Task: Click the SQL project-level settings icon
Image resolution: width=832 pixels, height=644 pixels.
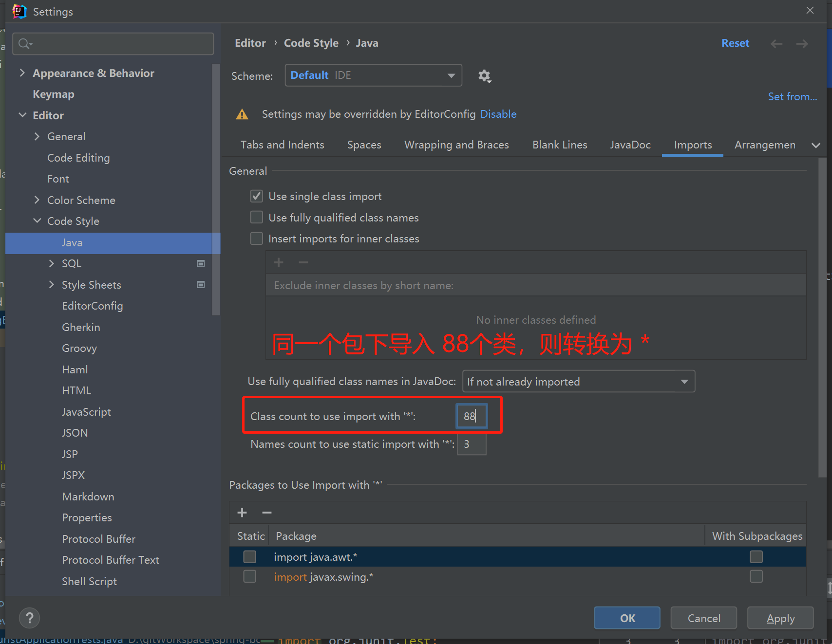Action: pos(201,263)
